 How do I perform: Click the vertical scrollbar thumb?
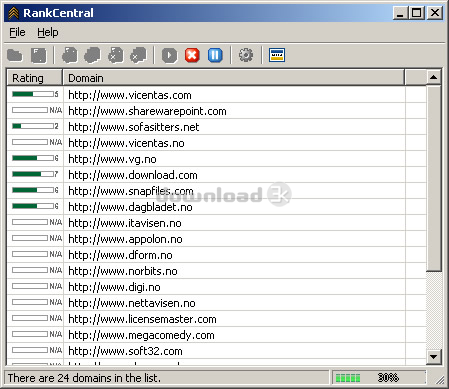(434, 178)
